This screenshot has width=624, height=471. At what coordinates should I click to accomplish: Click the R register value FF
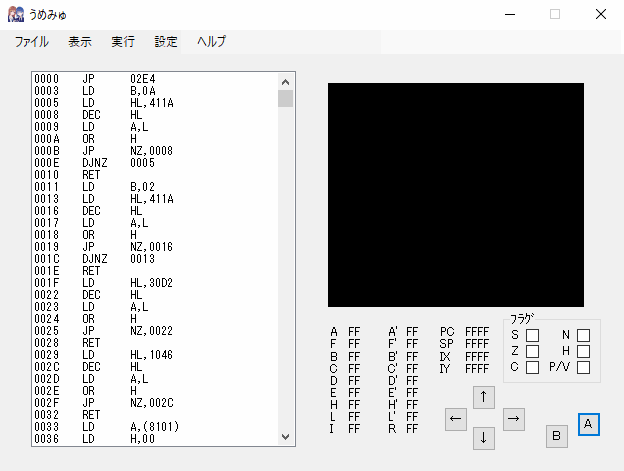(412, 429)
